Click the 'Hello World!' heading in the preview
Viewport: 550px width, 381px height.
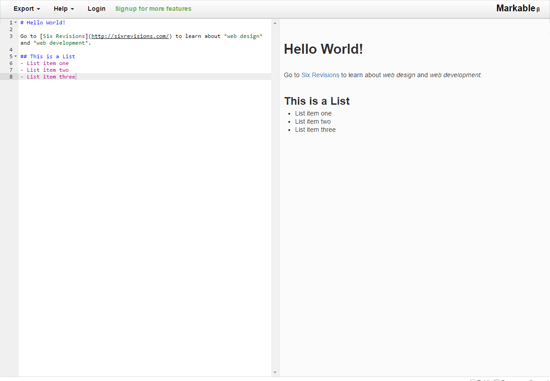pos(323,49)
